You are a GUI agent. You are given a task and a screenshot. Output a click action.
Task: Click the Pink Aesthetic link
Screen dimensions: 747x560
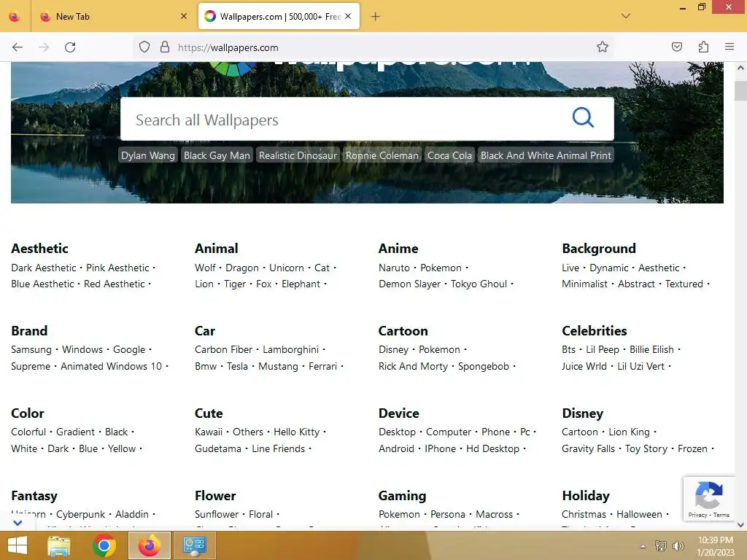pyautogui.click(x=117, y=268)
